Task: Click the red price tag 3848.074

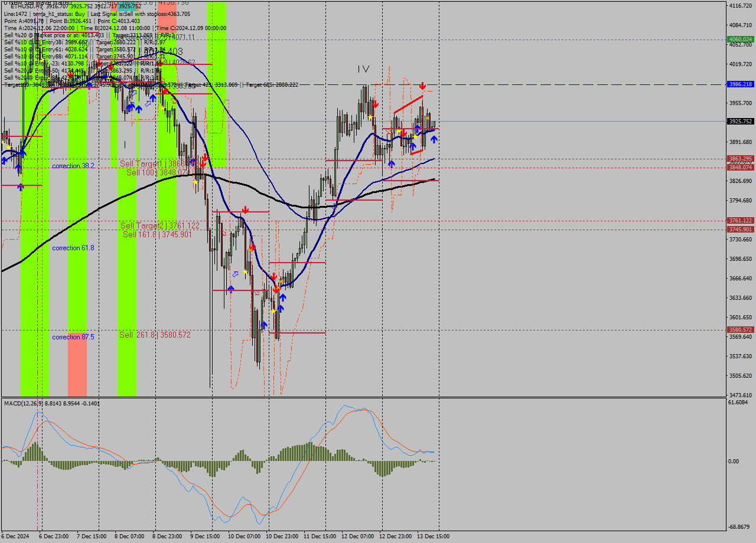Action: [x=741, y=168]
